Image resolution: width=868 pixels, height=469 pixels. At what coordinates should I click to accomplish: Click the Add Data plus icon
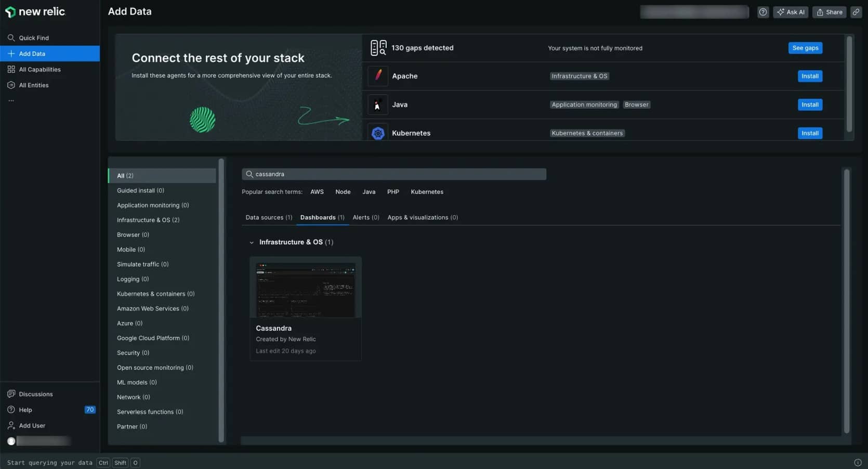(11, 54)
